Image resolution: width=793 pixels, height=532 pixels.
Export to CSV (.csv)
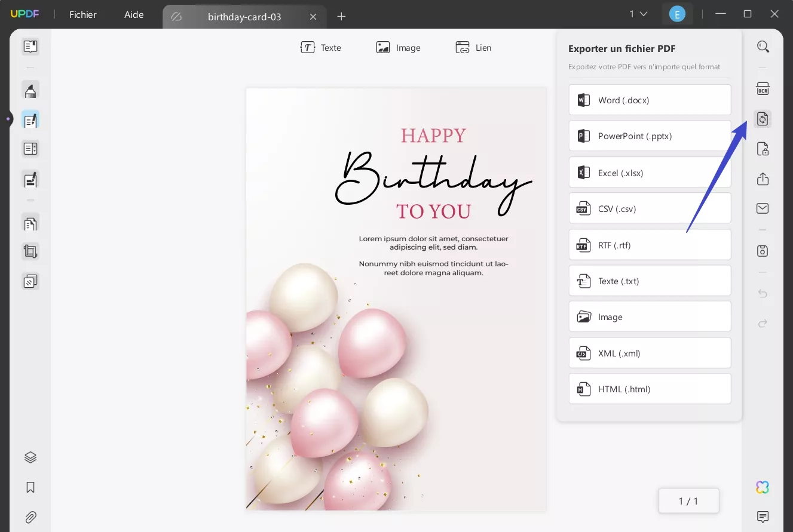tap(650, 208)
